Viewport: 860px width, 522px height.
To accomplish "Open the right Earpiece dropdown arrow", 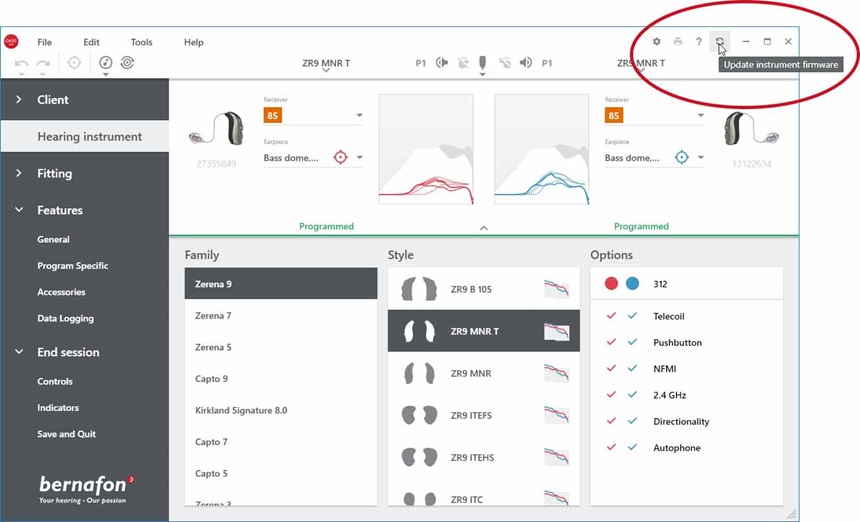I will 701,158.
